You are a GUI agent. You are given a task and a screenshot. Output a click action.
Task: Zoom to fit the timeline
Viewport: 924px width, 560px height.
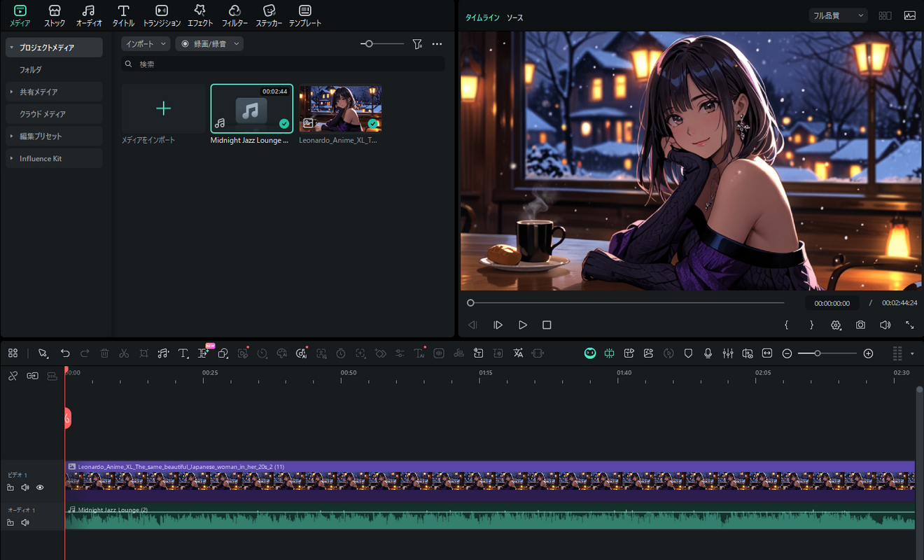[x=767, y=353]
